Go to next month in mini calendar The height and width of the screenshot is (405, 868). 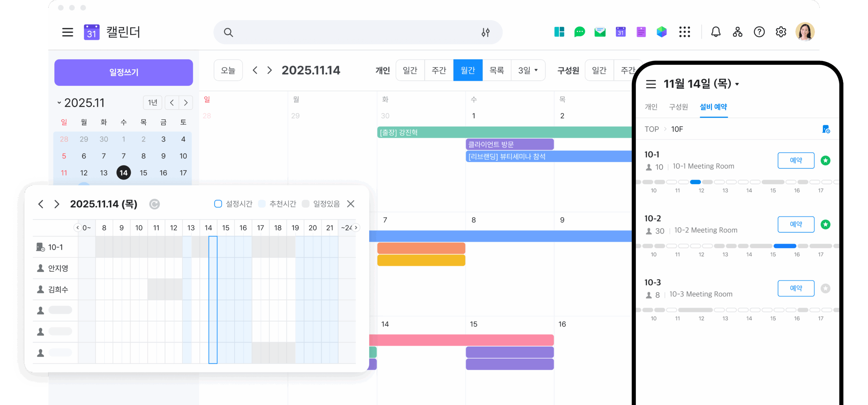coord(186,103)
